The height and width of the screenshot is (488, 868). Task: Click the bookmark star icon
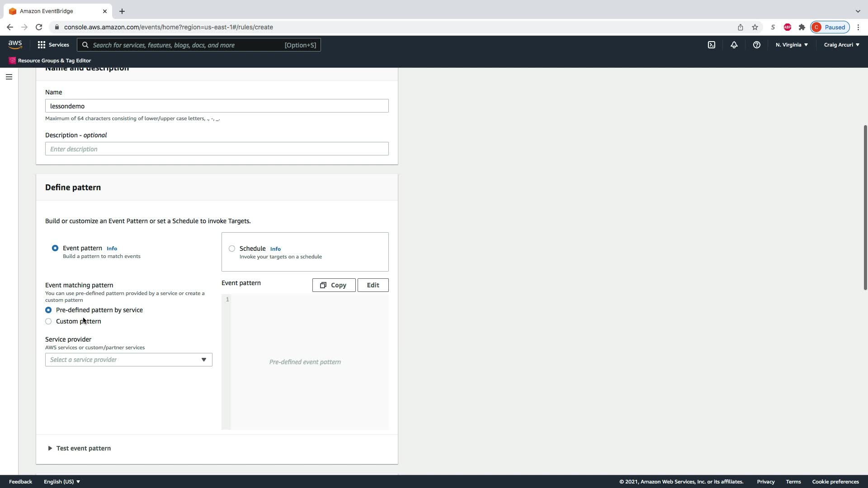click(755, 27)
